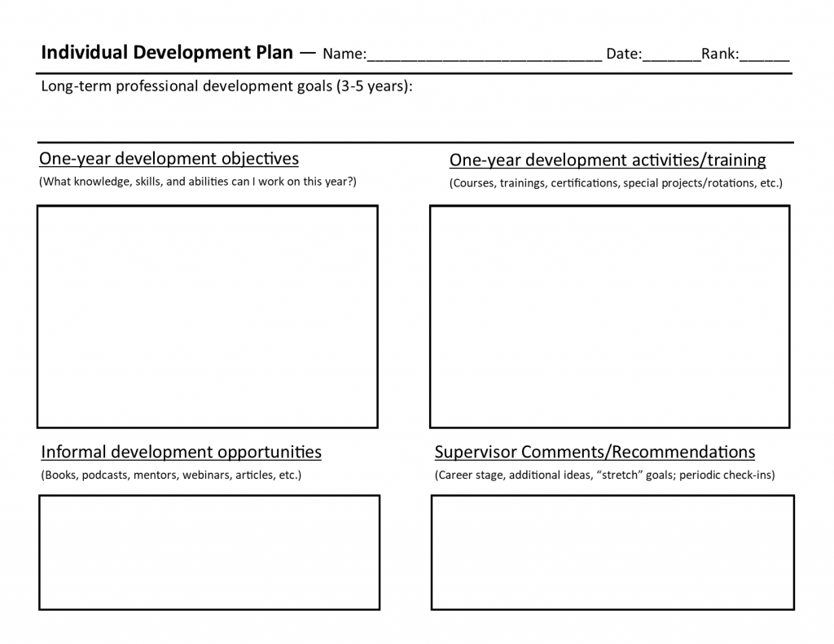
Task: Select the Individual Development Plan title
Action: coord(166,53)
